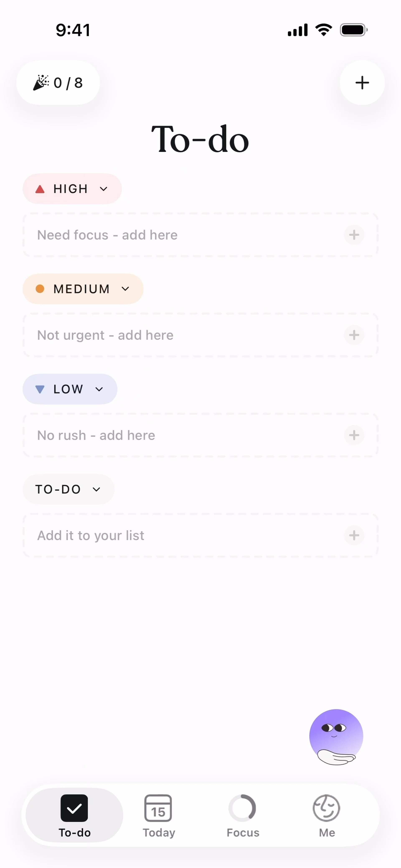
Task: Tap the battery icon in the status bar
Action: pos(353,30)
